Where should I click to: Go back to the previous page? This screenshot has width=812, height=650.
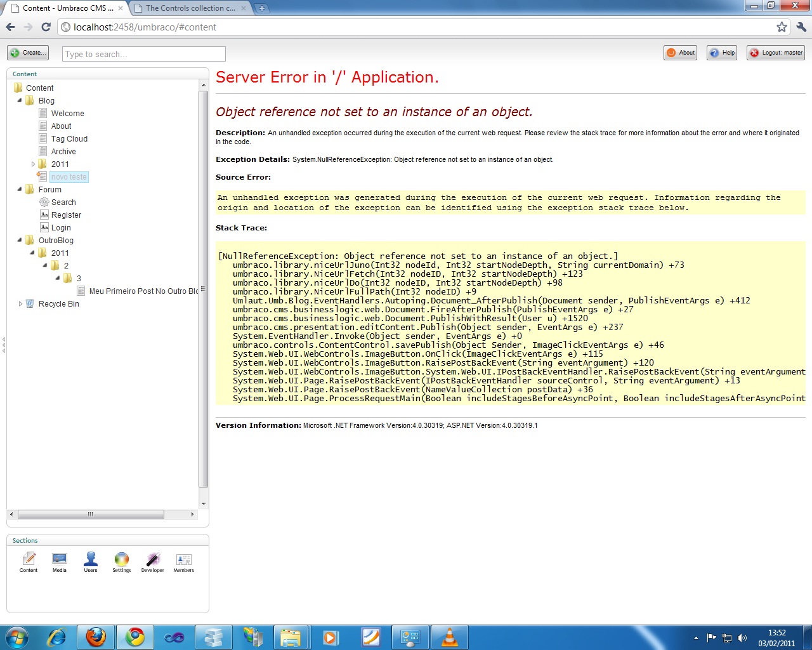pyautogui.click(x=10, y=27)
